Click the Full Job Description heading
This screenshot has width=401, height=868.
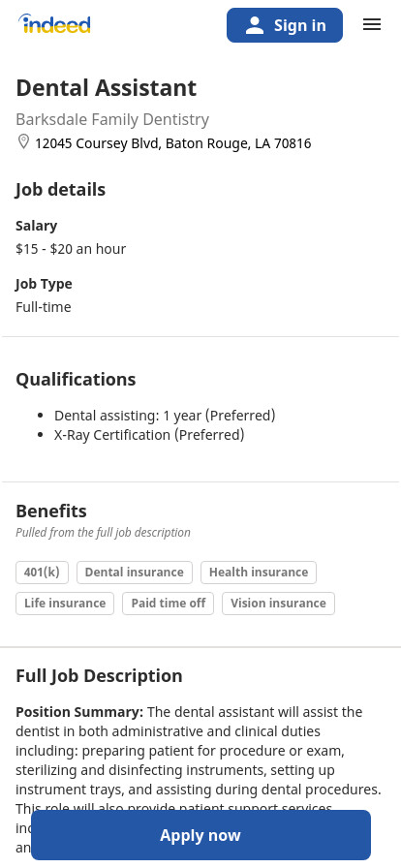coord(99,676)
